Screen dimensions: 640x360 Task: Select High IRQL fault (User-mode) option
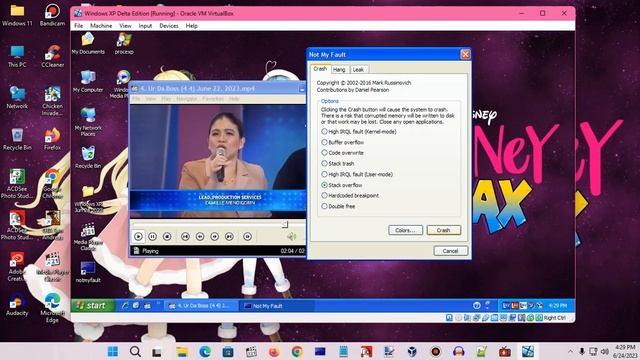click(357, 174)
